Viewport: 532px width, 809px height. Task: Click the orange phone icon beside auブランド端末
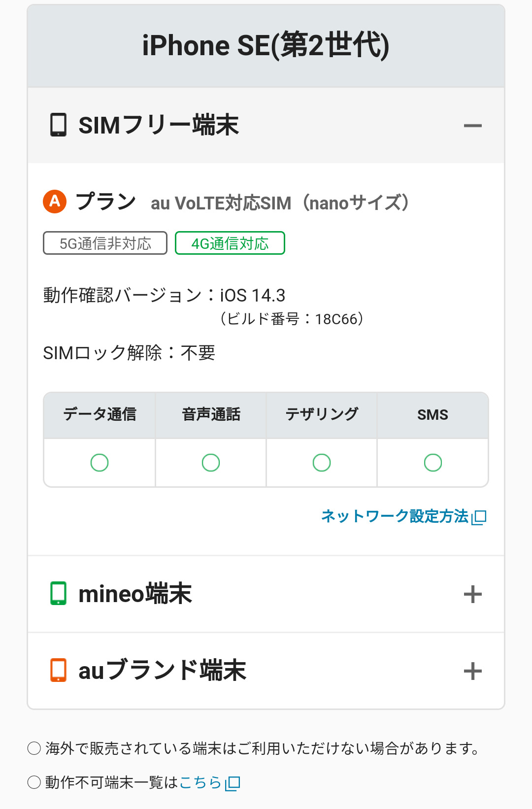(58, 670)
